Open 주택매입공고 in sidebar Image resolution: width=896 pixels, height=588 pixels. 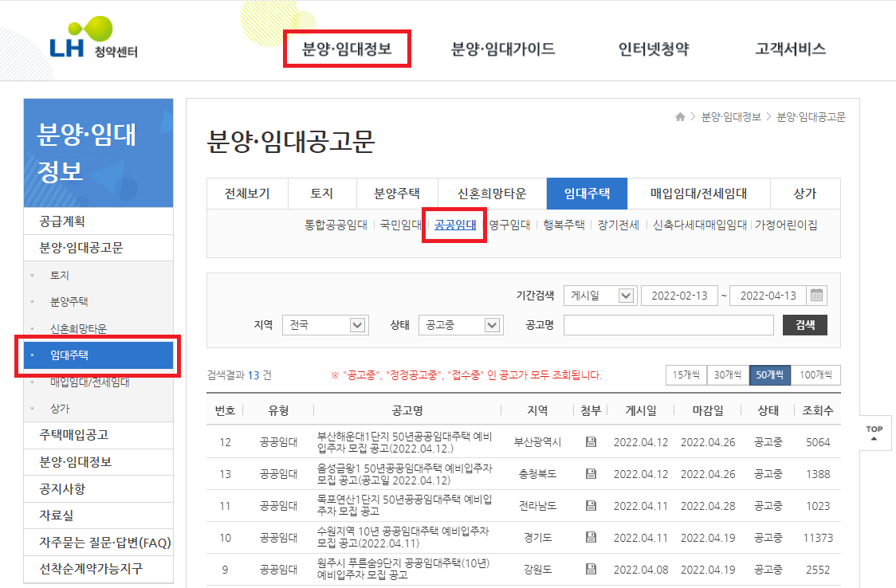98,435
